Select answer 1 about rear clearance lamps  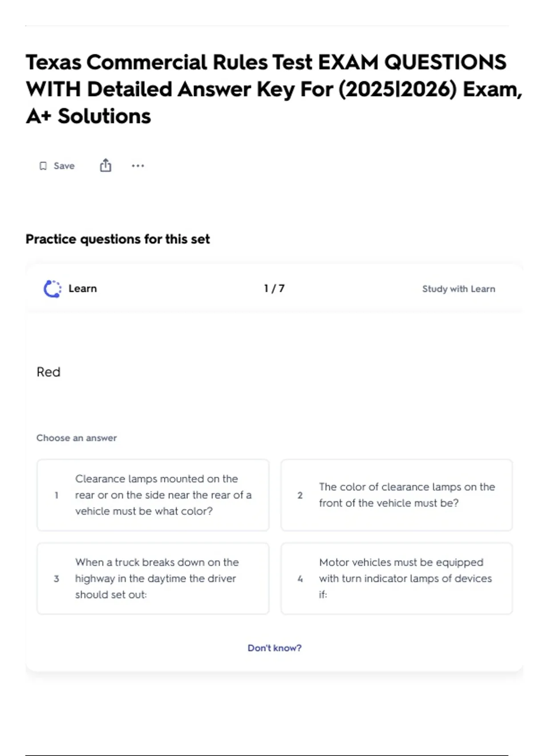coord(153,495)
